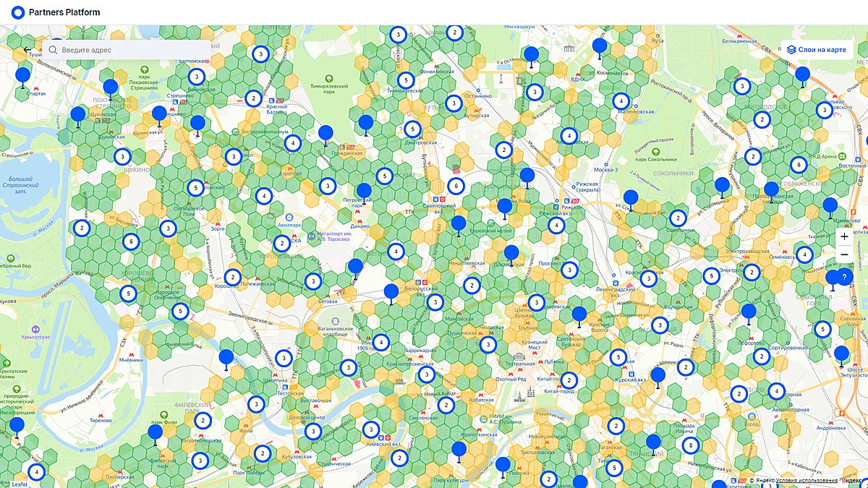Viewport: 868px width, 488px height.
Task: Select the pin above Преображенская площадь
Action: point(771,190)
